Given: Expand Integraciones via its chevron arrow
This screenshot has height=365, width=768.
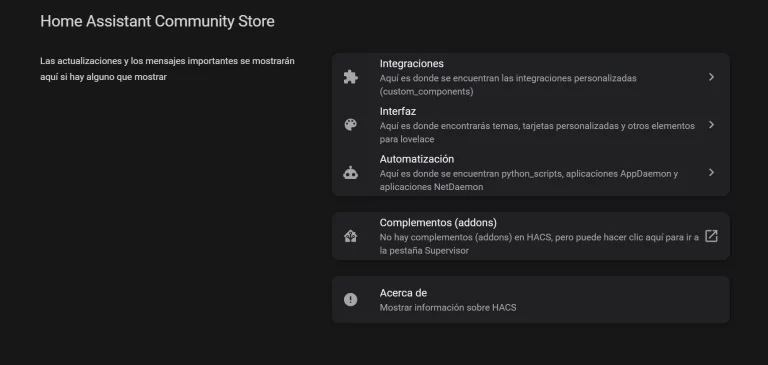Looking at the screenshot, I should [711, 77].
